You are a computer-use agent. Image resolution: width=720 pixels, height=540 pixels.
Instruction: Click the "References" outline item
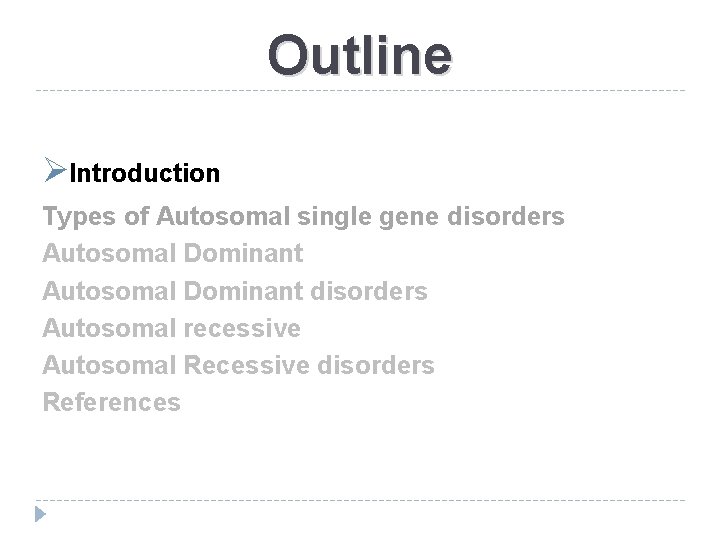[x=111, y=403]
